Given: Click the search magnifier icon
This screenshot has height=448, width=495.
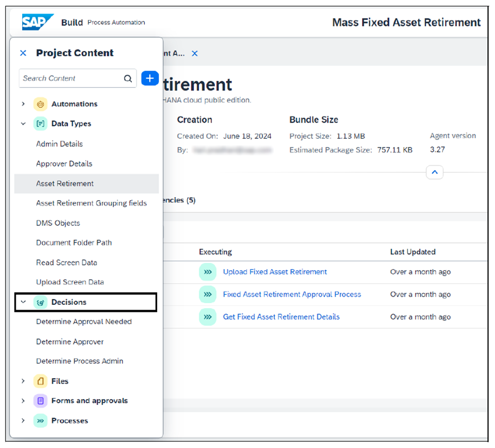Looking at the screenshot, I should click(x=128, y=78).
